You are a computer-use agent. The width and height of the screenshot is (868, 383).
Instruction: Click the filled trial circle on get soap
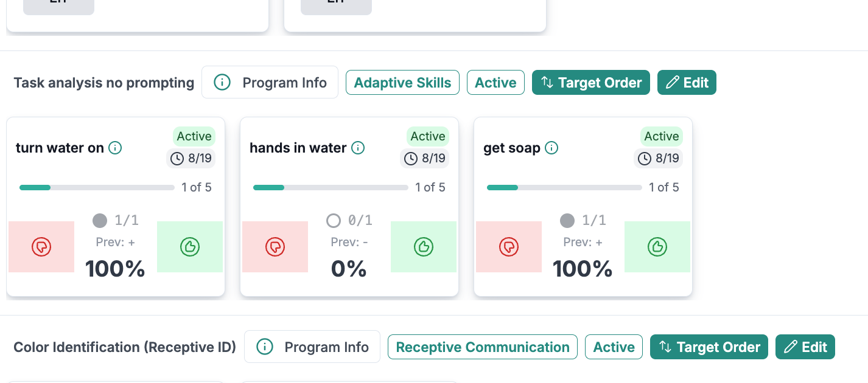(567, 220)
